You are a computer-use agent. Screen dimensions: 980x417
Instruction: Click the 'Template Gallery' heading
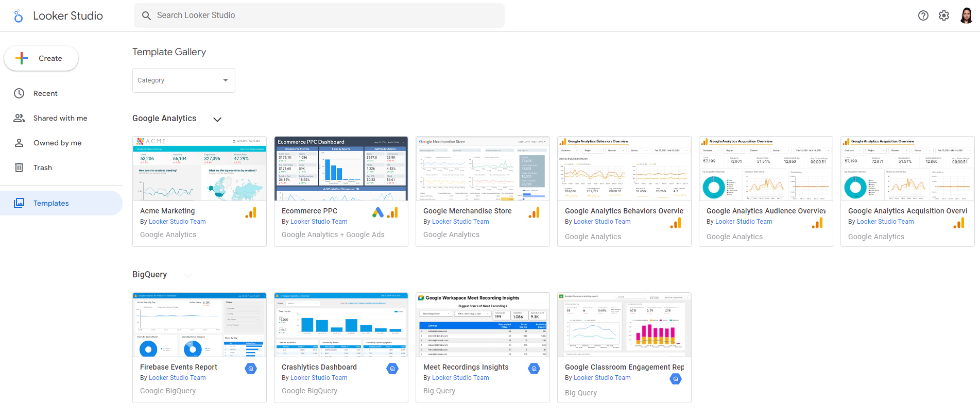tap(169, 52)
